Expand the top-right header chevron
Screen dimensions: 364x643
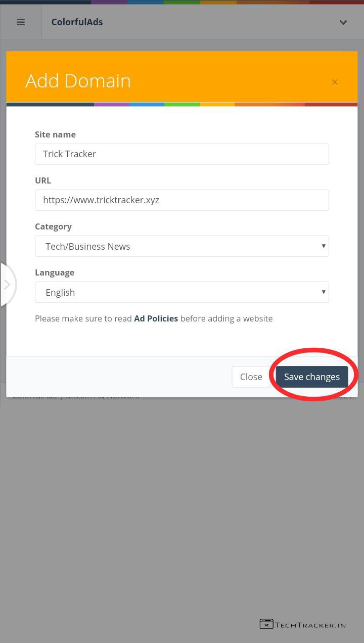pyautogui.click(x=343, y=22)
